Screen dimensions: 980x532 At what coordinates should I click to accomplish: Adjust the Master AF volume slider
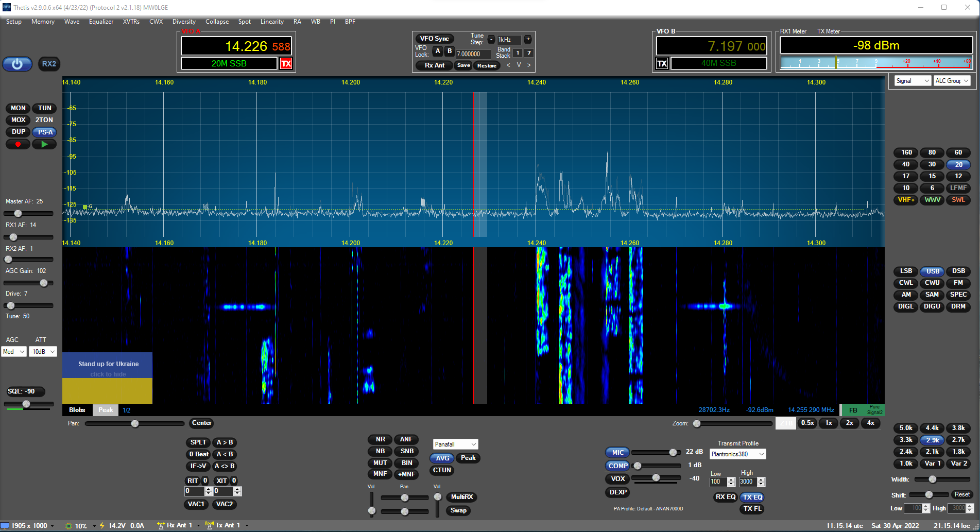point(18,213)
